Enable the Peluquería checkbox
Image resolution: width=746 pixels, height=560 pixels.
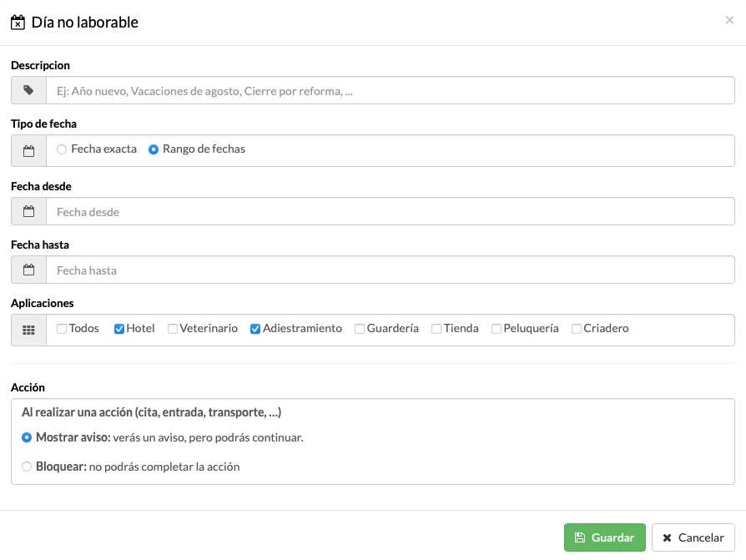(x=496, y=329)
